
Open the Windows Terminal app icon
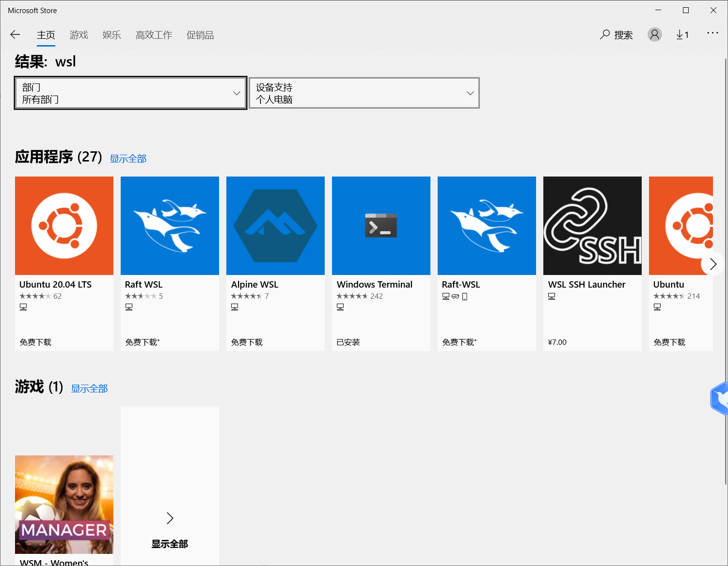(x=381, y=226)
